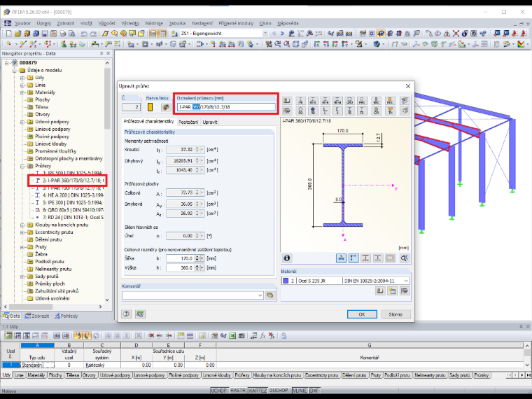Select the HE-M profile type icon

pos(337,100)
